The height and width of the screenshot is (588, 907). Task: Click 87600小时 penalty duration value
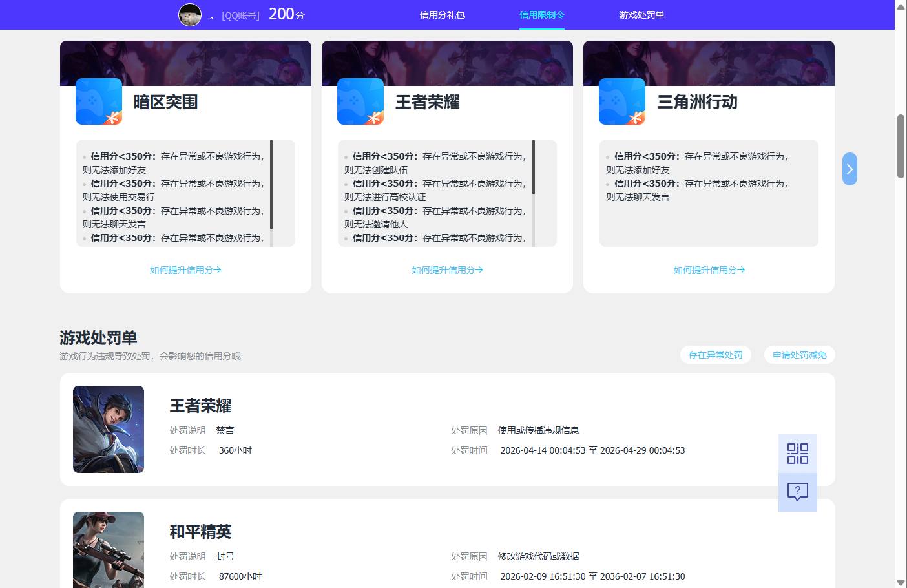tap(240, 576)
